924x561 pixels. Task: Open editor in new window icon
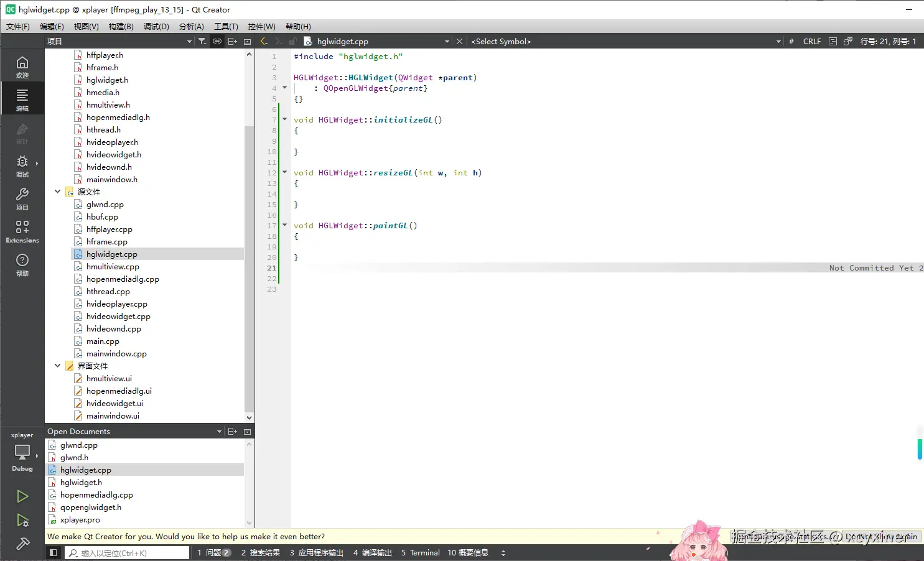point(847,41)
